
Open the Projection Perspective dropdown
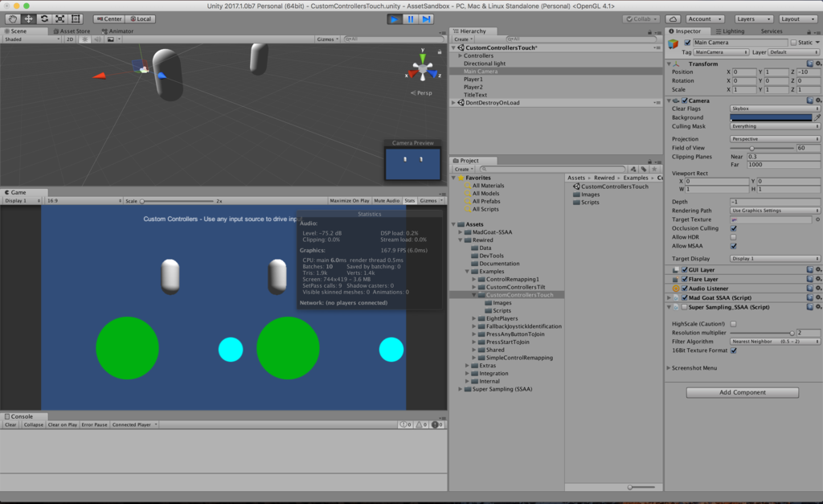pos(775,139)
